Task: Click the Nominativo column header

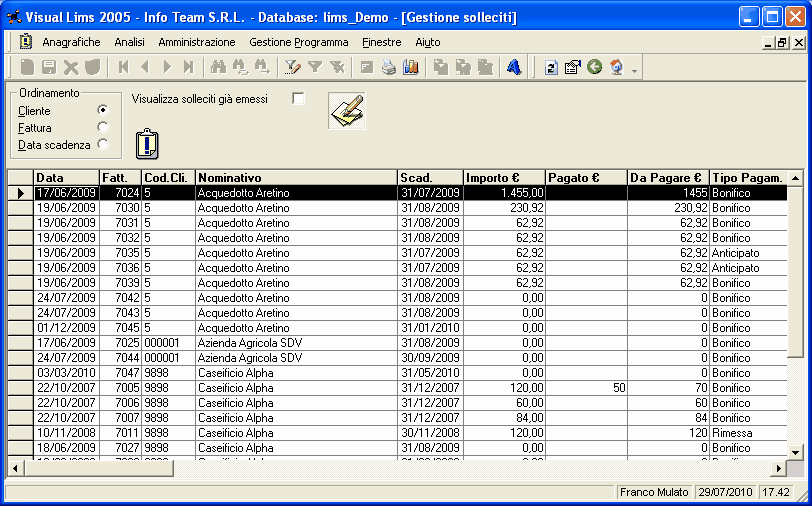Action: [x=296, y=178]
